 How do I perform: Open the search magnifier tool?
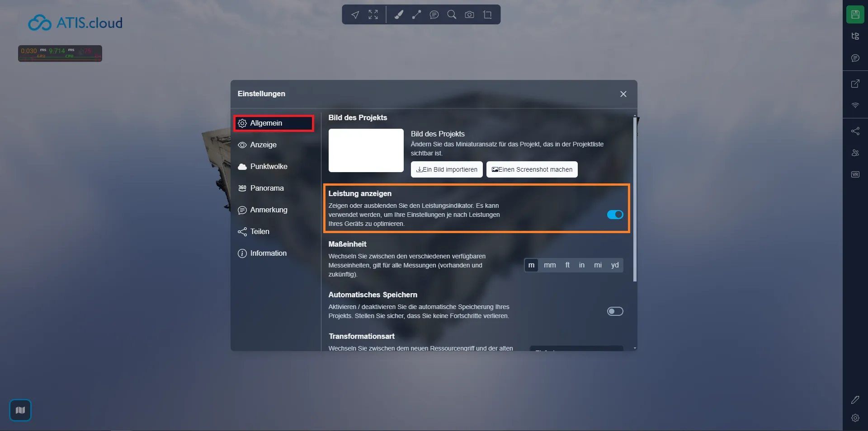pyautogui.click(x=452, y=15)
